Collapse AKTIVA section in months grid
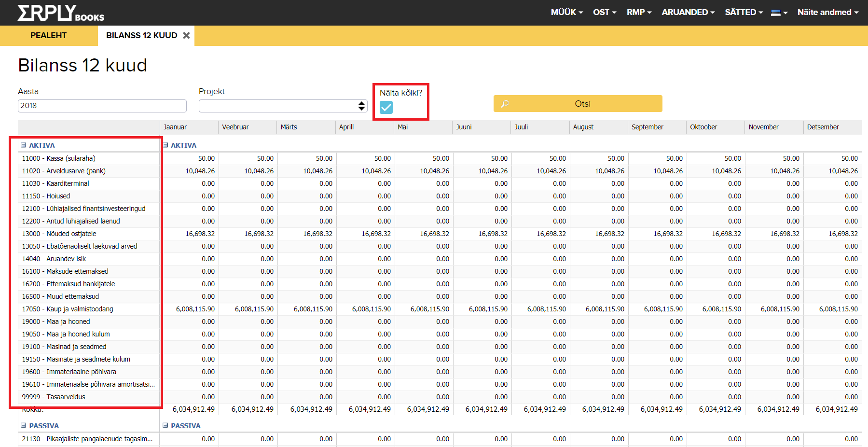The image size is (868, 447). tap(165, 145)
